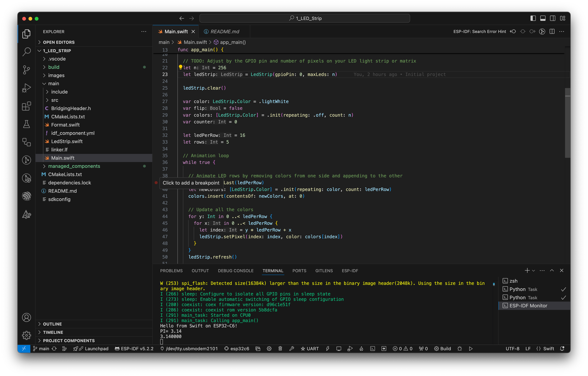Open the Testing flask view
Viewport: 588px width, 376px height.
coord(26,124)
